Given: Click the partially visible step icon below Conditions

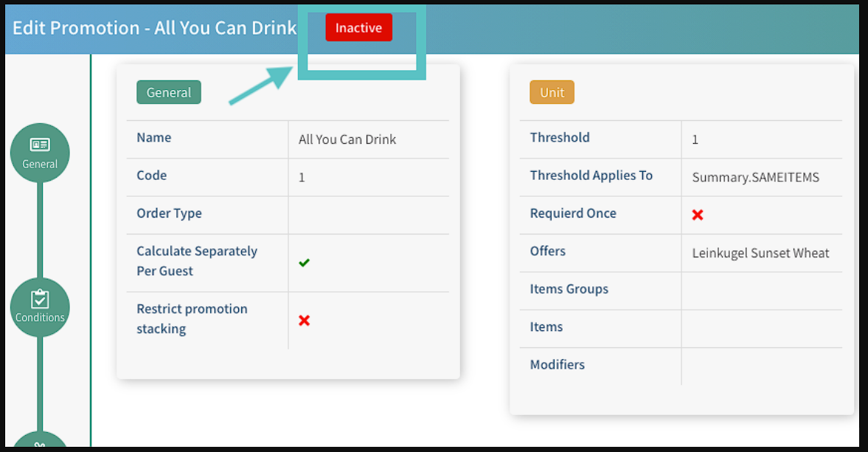Looking at the screenshot, I should pyautogui.click(x=40, y=442).
